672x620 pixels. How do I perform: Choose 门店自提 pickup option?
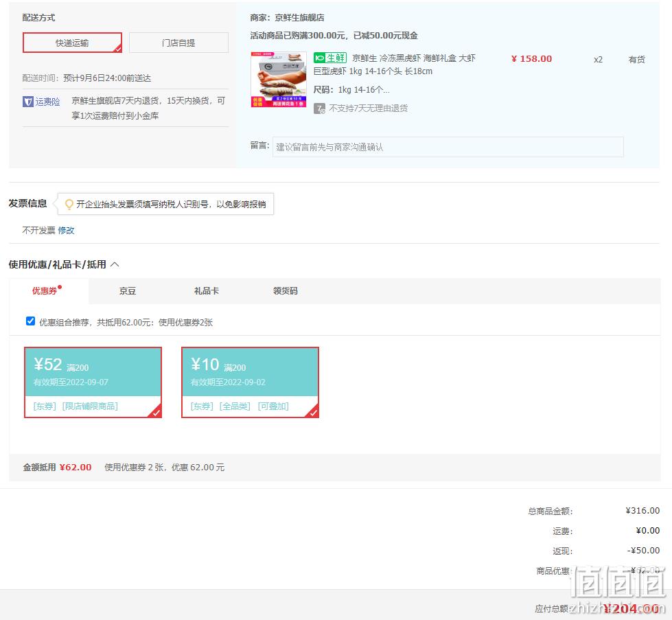tap(178, 43)
